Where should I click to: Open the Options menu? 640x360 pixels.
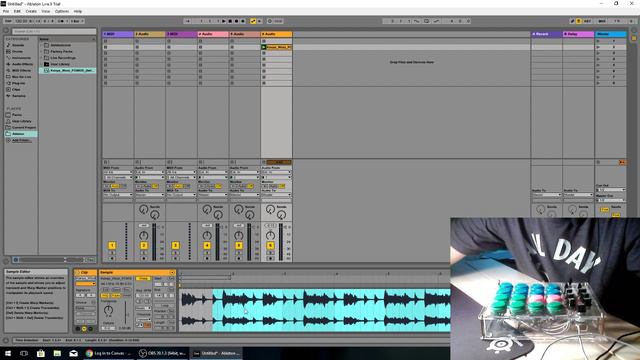point(62,11)
